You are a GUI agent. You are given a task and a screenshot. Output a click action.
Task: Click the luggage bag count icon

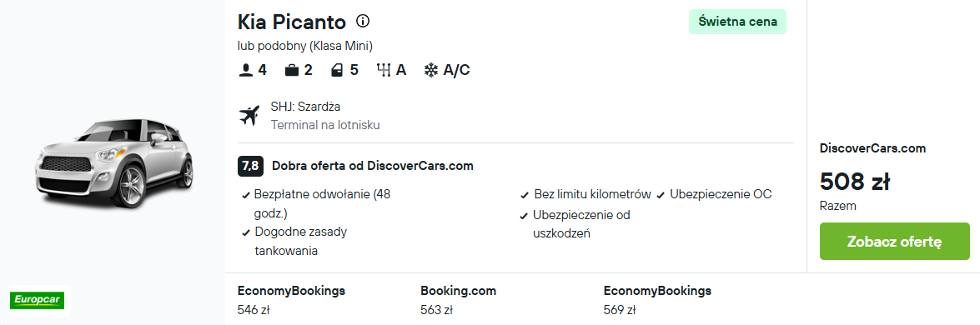click(x=291, y=70)
